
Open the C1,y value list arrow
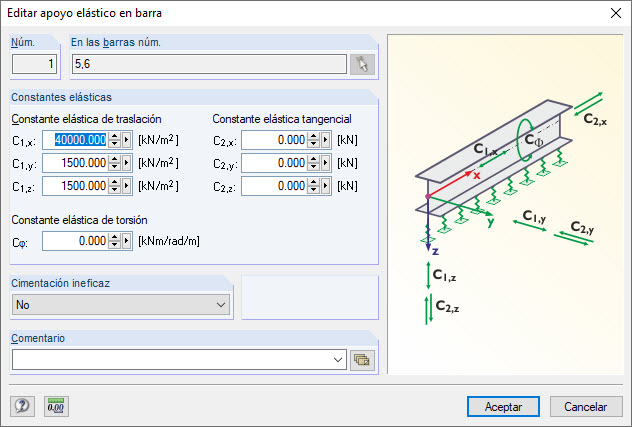127,163
